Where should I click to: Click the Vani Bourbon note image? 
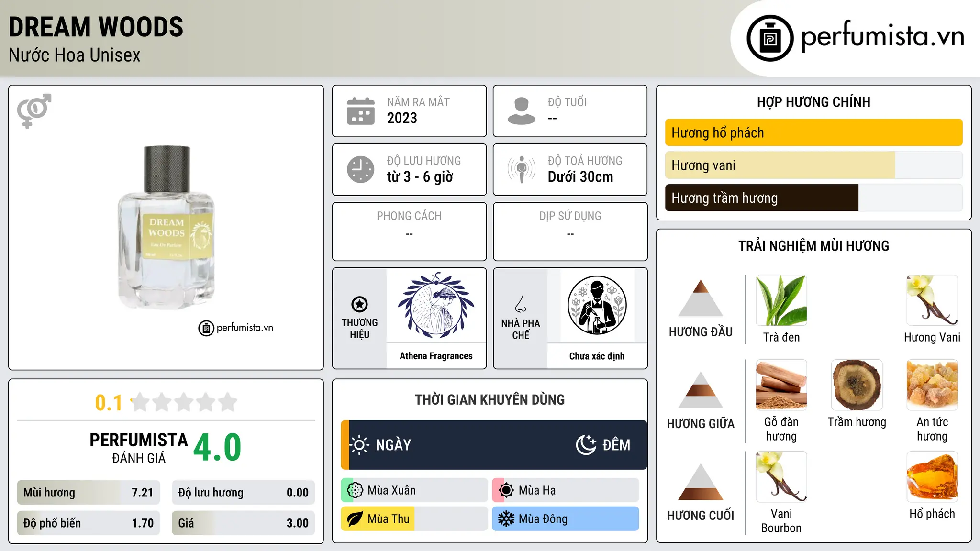point(781,477)
